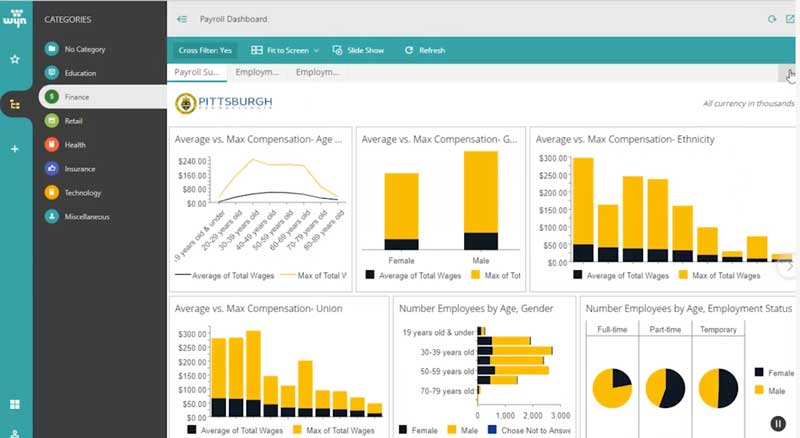Toggle the Cross Filter: Yes option
This screenshot has width=800, height=438.
205,50
